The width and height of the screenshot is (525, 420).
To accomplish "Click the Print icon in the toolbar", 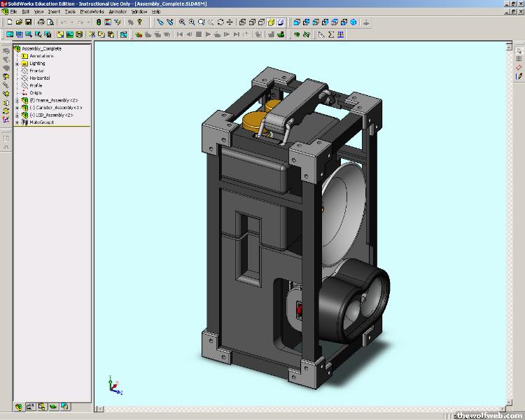I will (x=41, y=22).
